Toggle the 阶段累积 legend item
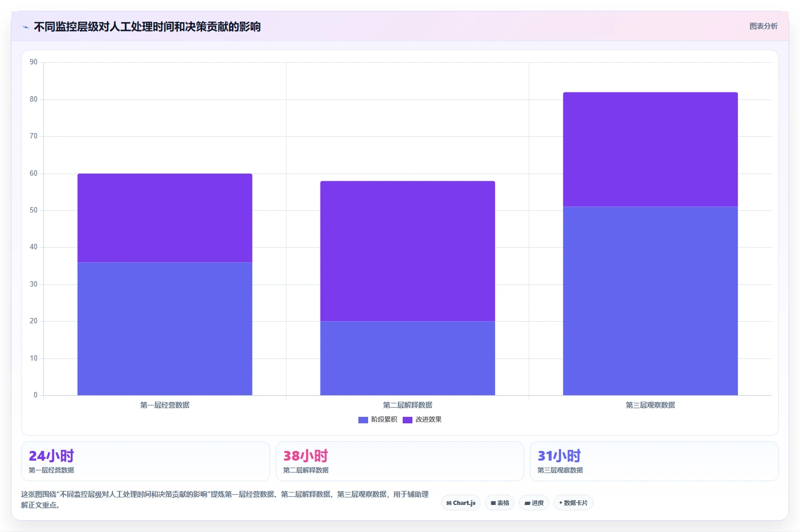The height and width of the screenshot is (532, 800). 378,420
